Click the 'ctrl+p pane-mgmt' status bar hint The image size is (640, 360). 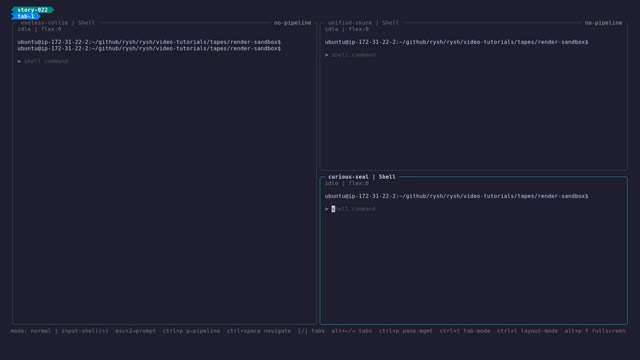point(406,331)
